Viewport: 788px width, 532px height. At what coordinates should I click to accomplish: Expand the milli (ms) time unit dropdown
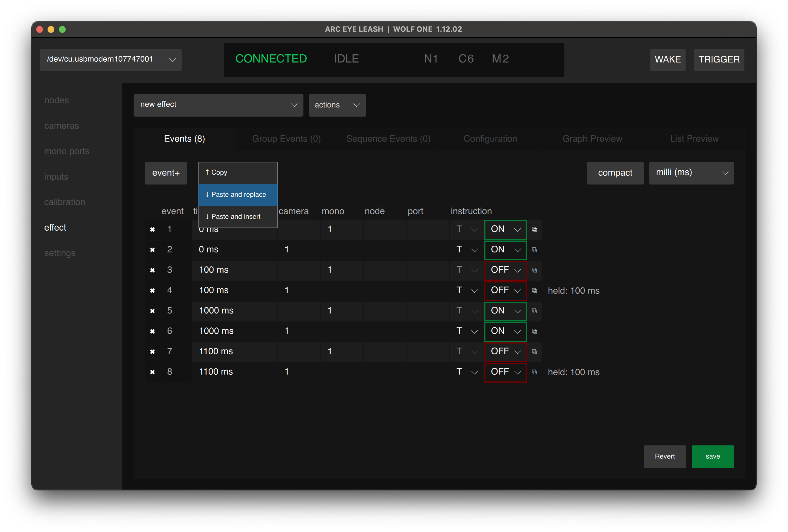coord(691,173)
